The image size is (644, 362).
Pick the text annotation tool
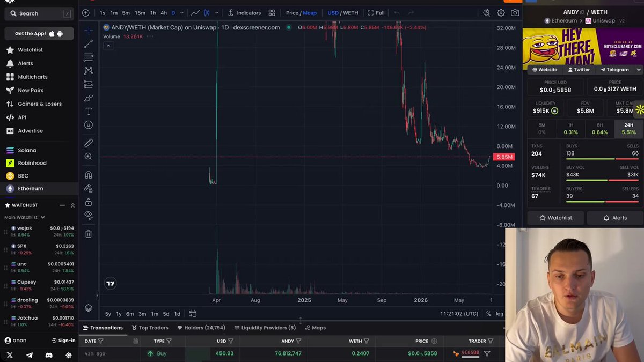tap(89, 112)
